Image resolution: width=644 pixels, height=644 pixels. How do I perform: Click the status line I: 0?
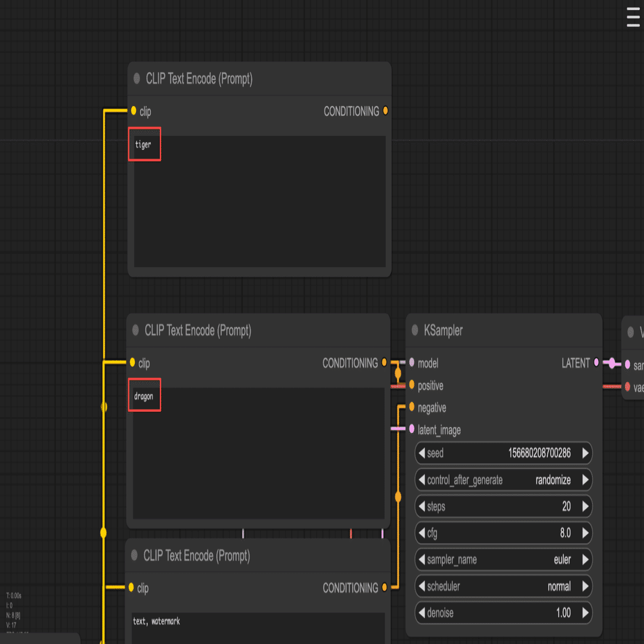click(x=10, y=605)
